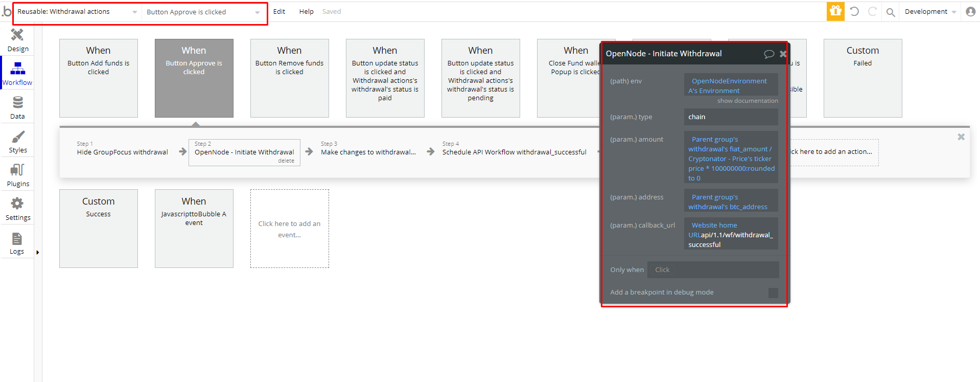
Task: Edit the (param.) callback_url field
Action: coord(731,234)
